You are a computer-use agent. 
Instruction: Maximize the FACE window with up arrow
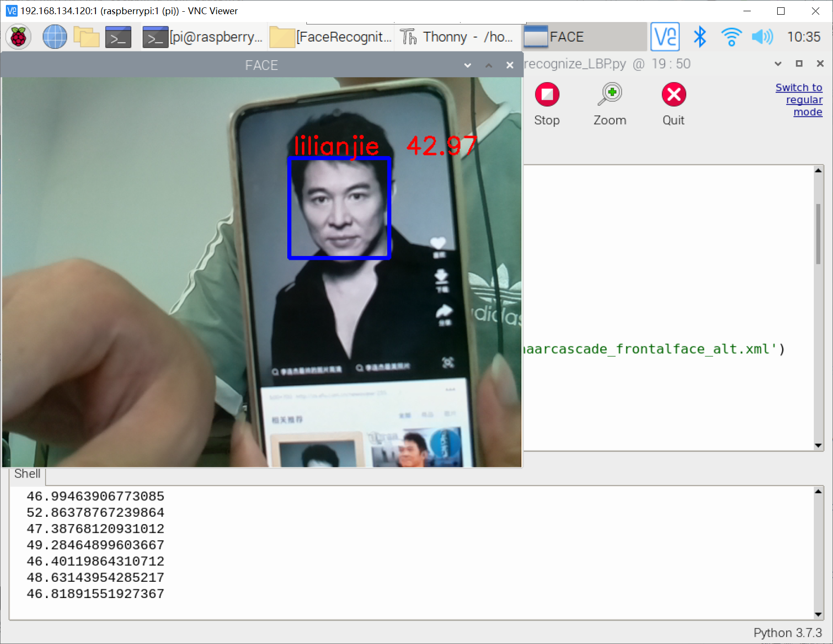(488, 65)
